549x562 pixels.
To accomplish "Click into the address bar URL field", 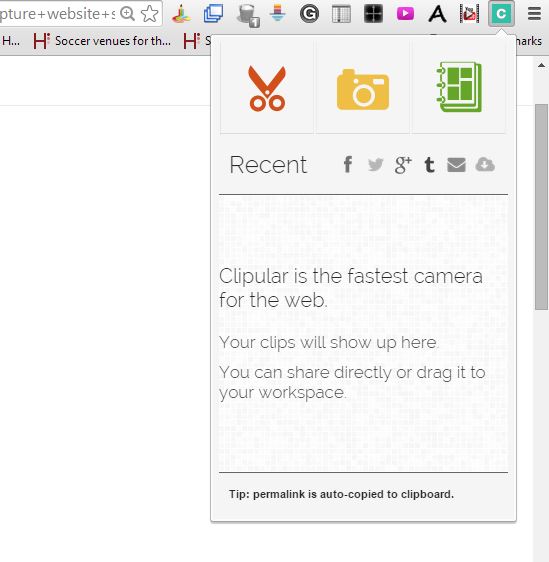I will point(57,14).
